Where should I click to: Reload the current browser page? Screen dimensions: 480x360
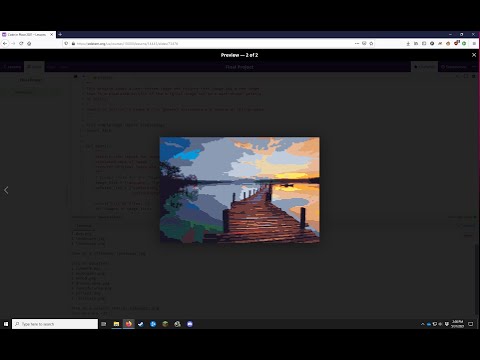tap(21, 43)
